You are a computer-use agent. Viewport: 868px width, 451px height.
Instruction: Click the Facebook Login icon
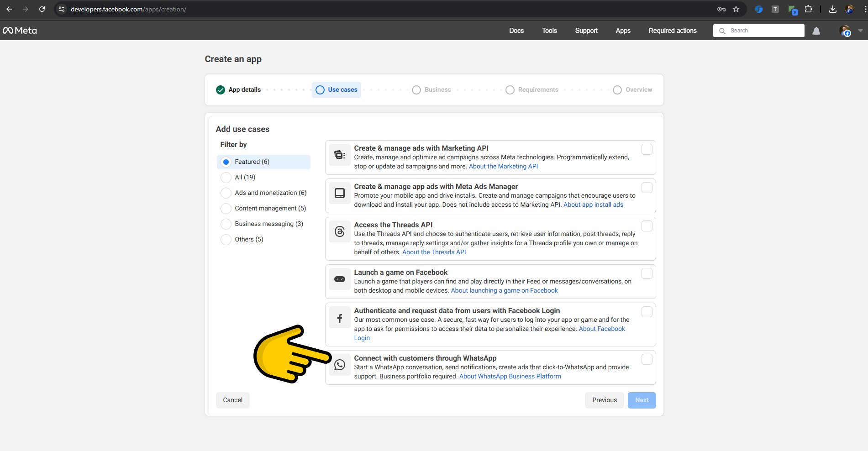point(339,318)
